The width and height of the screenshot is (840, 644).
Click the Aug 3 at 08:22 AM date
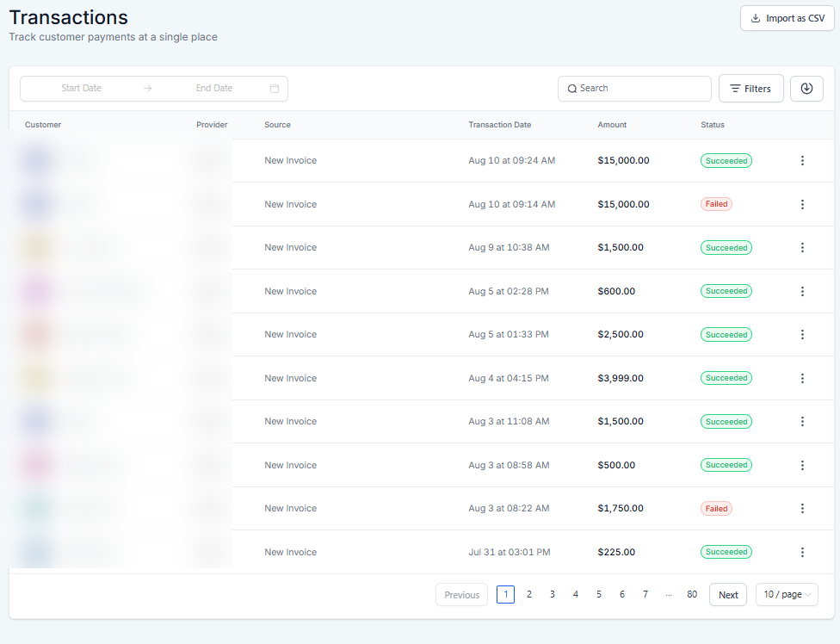[509, 509]
